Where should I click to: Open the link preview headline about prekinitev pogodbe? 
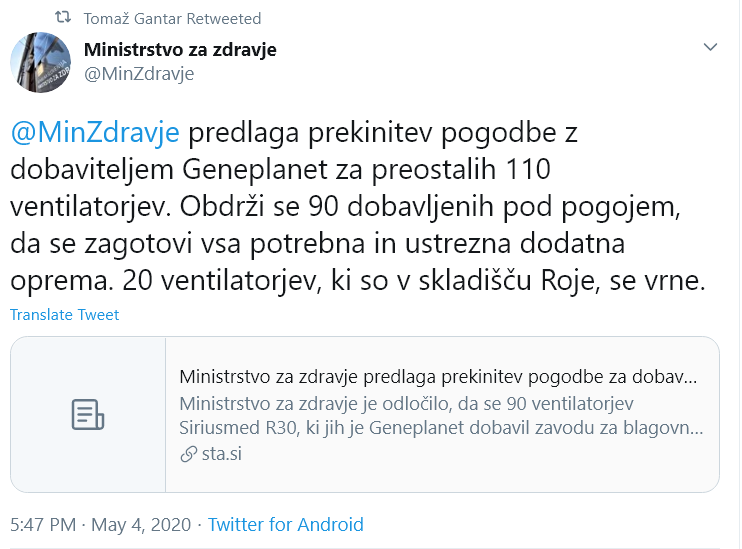[x=438, y=378]
